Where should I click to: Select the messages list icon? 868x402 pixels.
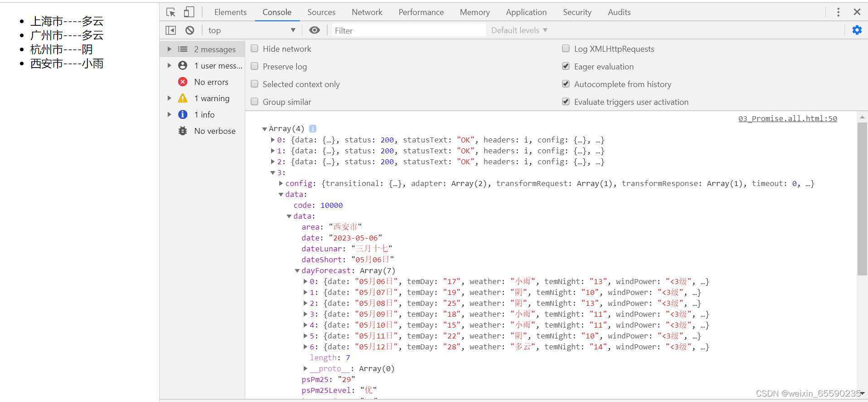183,49
